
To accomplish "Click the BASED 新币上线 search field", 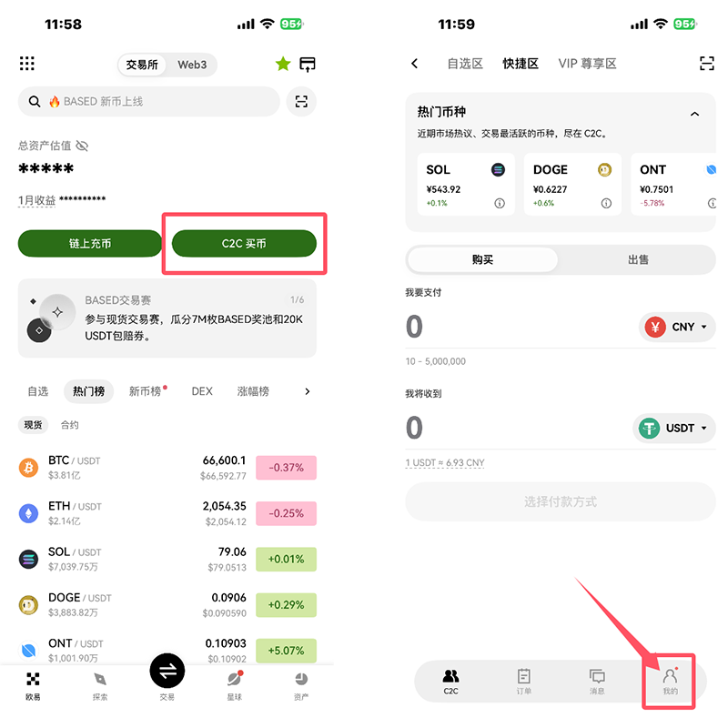I will (149, 101).
